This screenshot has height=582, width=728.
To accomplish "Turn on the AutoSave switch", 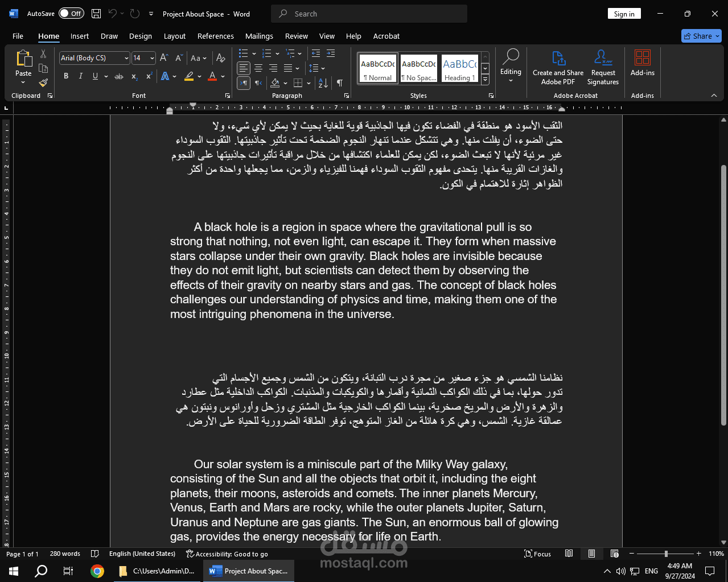I will pyautogui.click(x=71, y=14).
